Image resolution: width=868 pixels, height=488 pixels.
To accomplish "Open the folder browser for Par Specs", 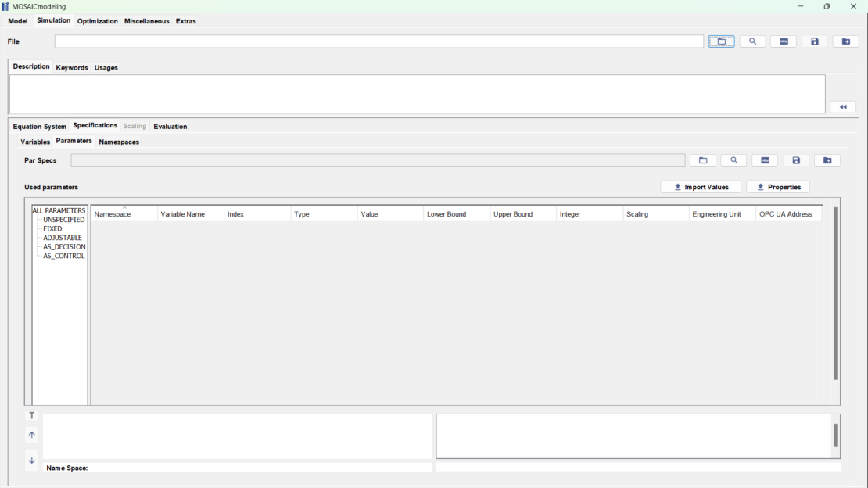I will coord(702,160).
